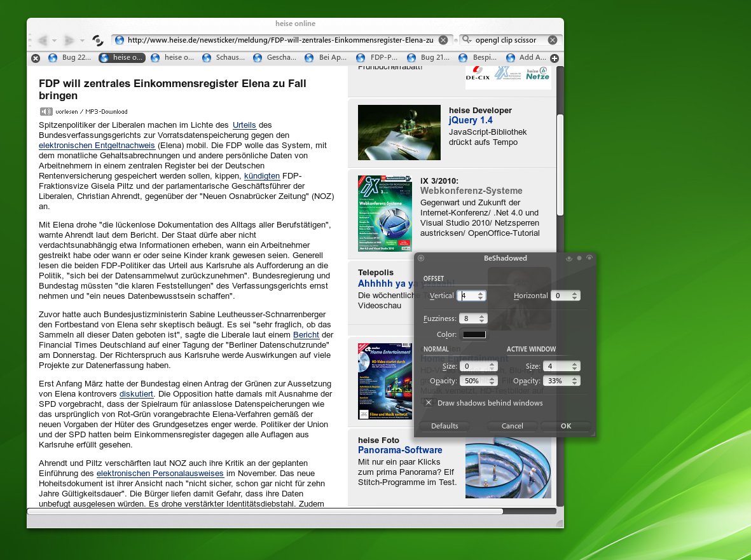Select the highlighted active 'heise o...' tab
The image size is (751, 560).
click(x=121, y=57)
